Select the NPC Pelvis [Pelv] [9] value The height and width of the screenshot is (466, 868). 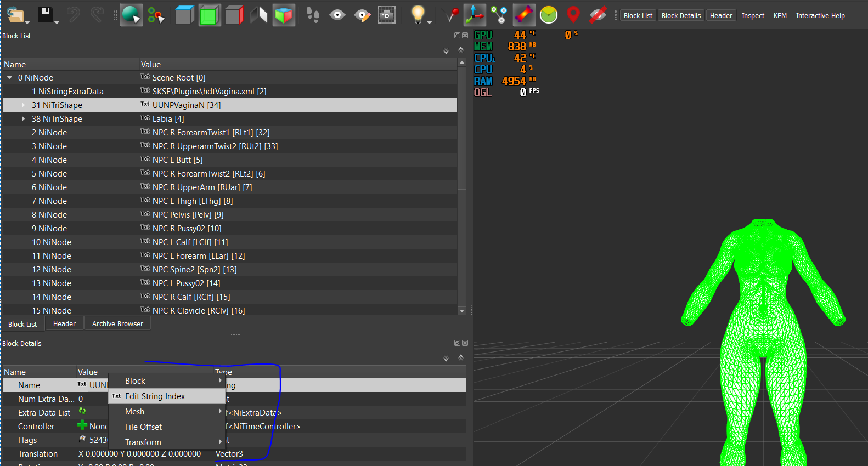[188, 214]
